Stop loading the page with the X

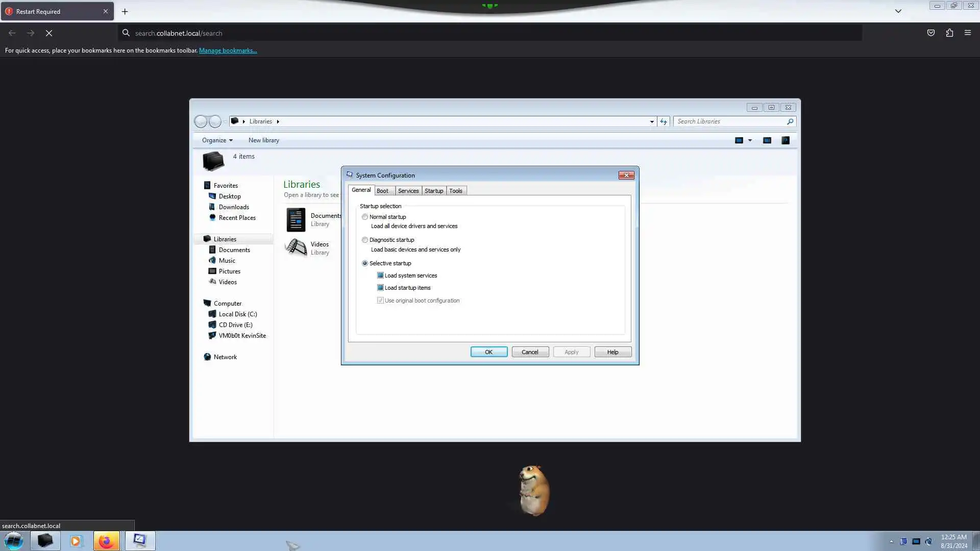49,33
